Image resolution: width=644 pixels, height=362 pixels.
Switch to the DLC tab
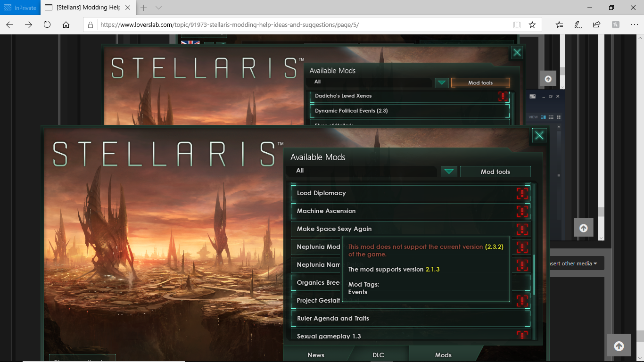pyautogui.click(x=379, y=355)
